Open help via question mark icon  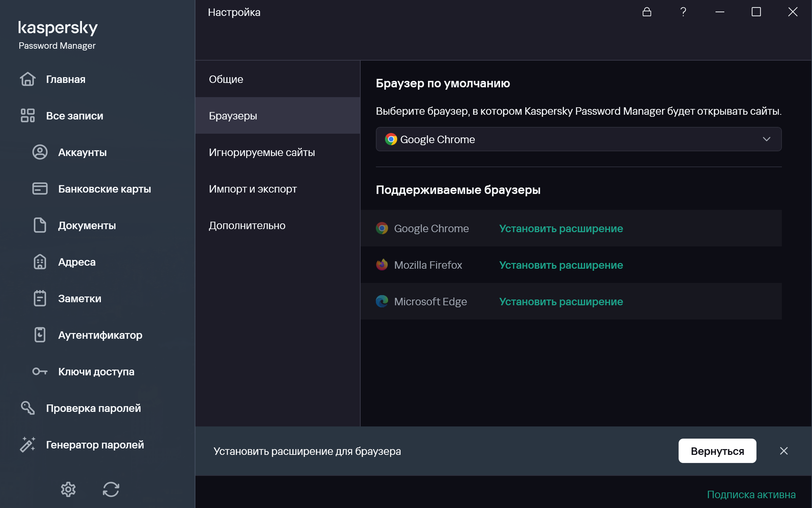pos(683,12)
